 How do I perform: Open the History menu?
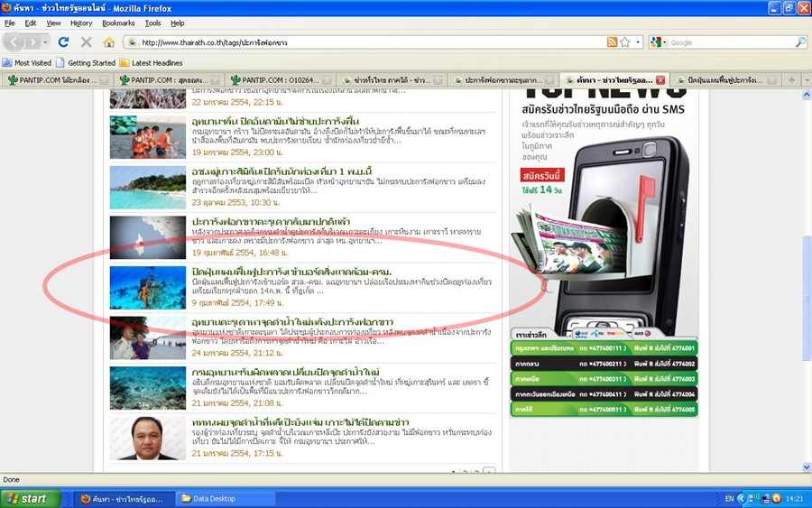(x=81, y=23)
